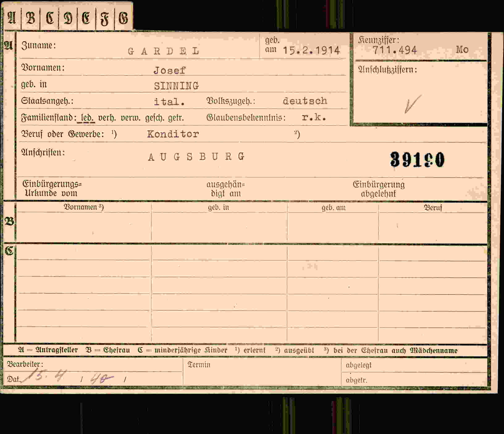Screen dimensions: 504x434
Task: Click the handwritten year '40'
Action: click(x=102, y=379)
